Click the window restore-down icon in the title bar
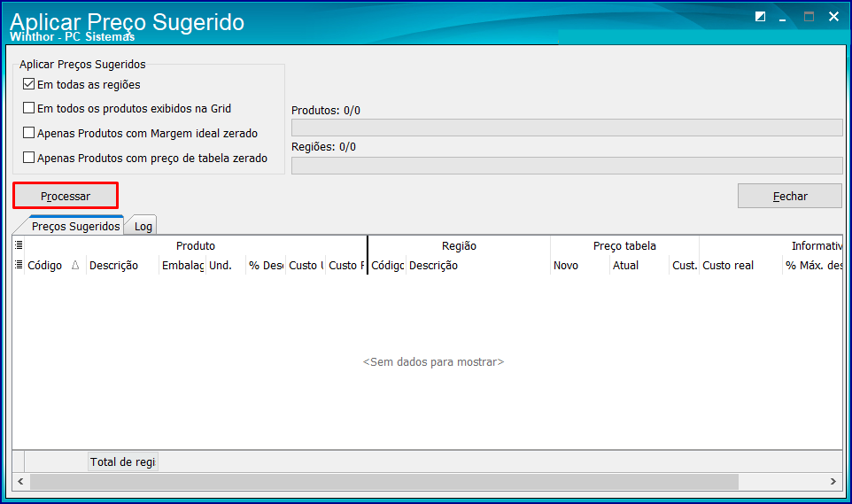The width and height of the screenshot is (852, 504). (x=760, y=17)
